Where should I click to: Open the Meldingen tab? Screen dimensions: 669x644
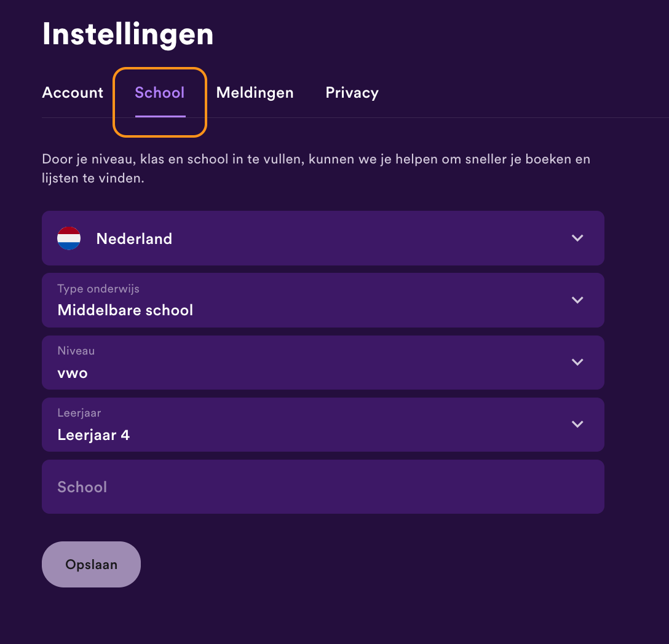(255, 92)
